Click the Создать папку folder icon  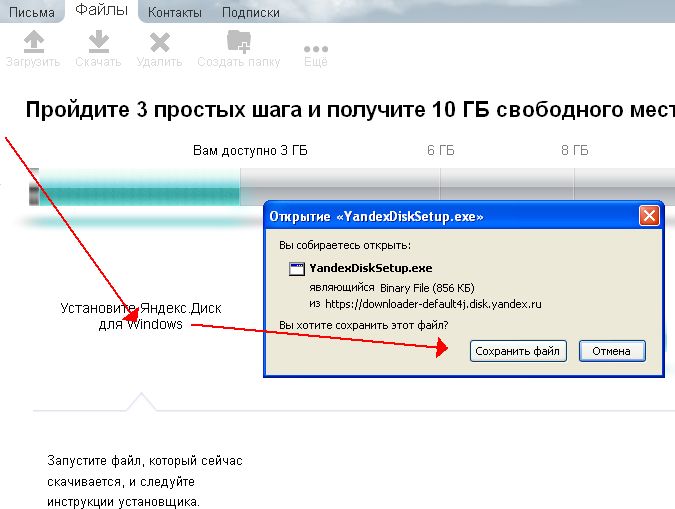[x=239, y=42]
